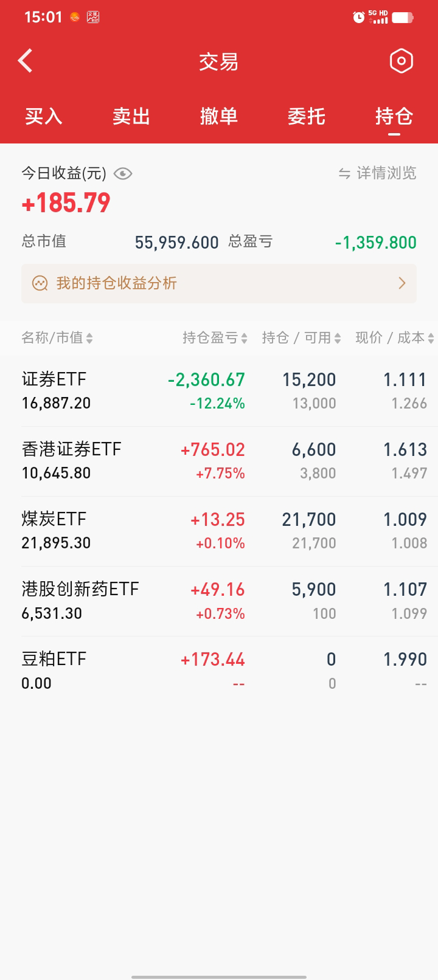Tap the 豆粕ETF row
This screenshot has height=980, width=438.
pos(219,671)
